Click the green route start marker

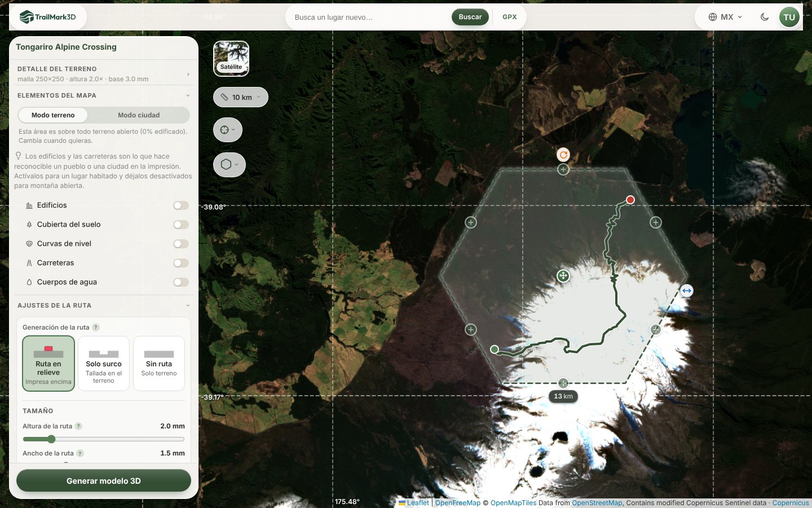tap(495, 349)
